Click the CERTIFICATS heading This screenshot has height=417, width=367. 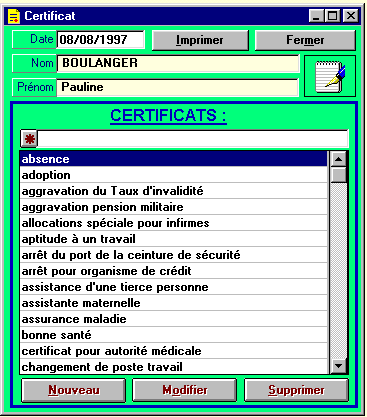[x=168, y=116]
